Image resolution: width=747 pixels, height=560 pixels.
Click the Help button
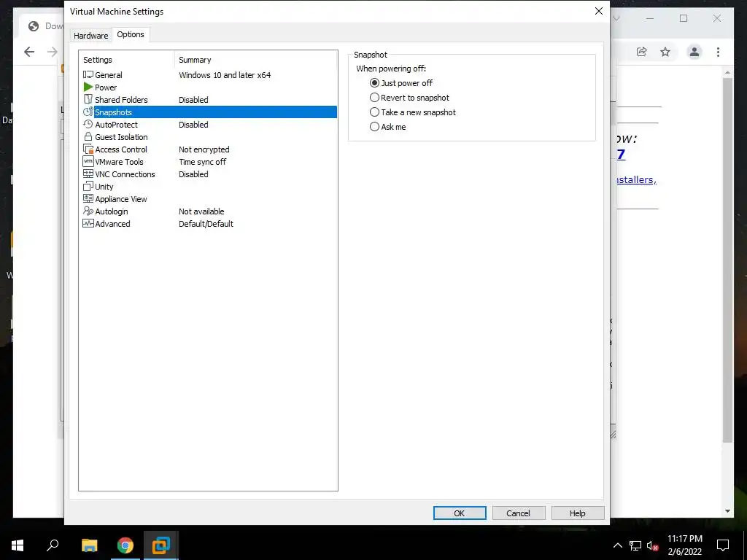click(x=578, y=513)
